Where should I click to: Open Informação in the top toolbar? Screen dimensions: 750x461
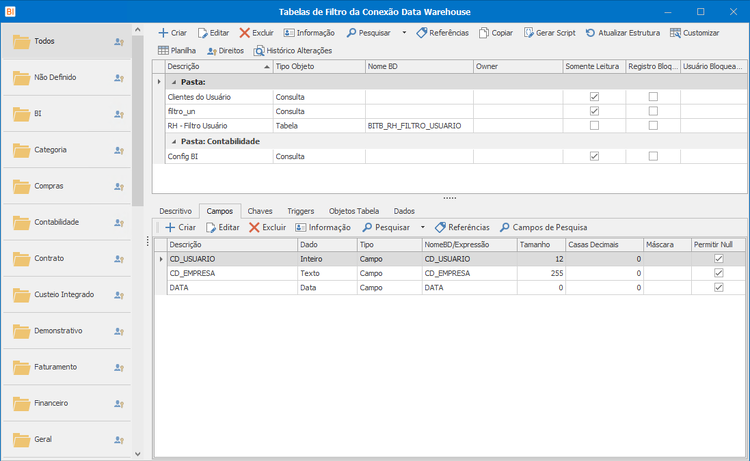coord(309,33)
